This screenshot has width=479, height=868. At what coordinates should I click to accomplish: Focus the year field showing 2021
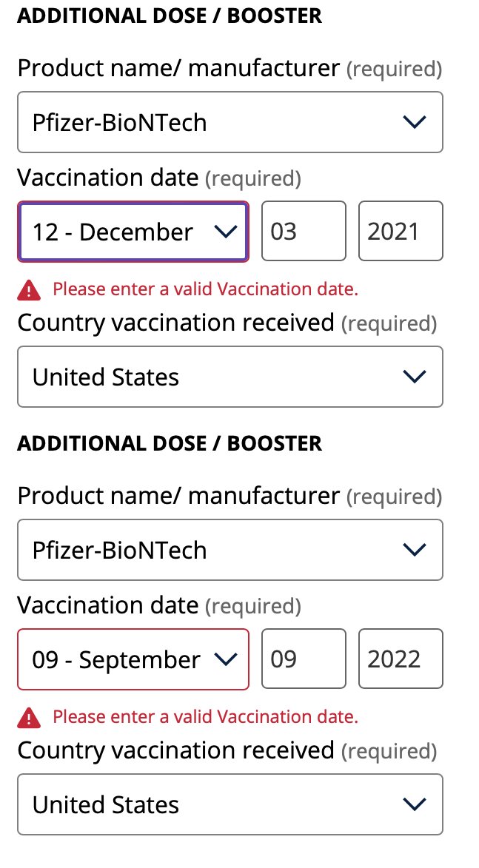pos(401,232)
